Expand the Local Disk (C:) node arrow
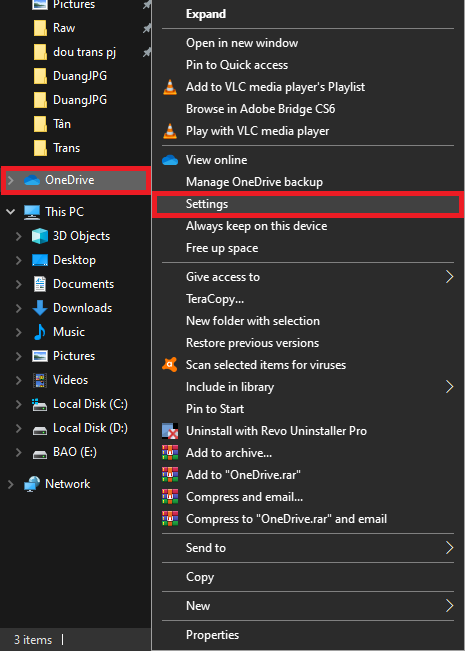The height and width of the screenshot is (651, 465). click(19, 404)
